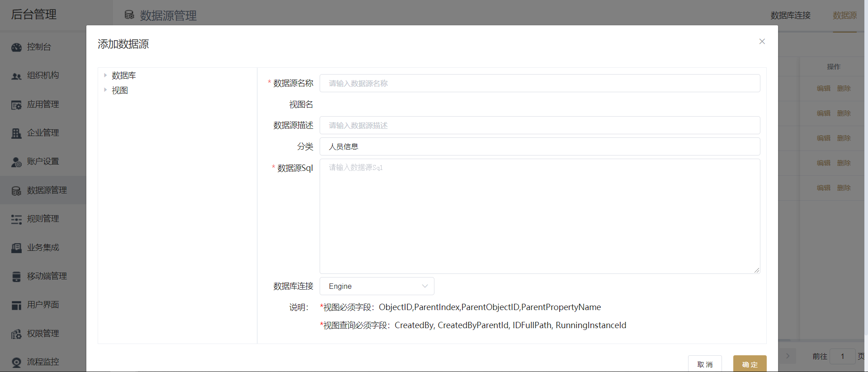Open 应用管理 menu item

pyautogui.click(x=43, y=104)
